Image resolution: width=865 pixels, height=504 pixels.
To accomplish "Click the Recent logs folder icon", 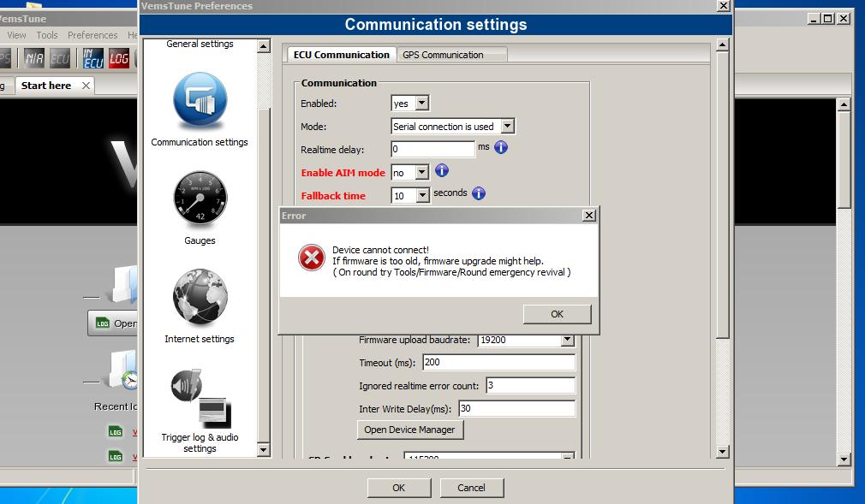I will tap(122, 370).
